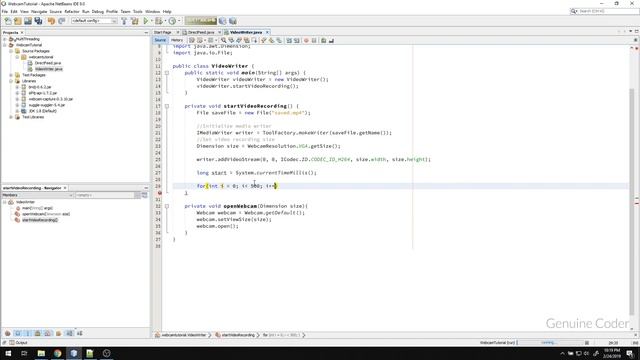The image size is (640, 360).
Task: Expand the MultiThreading project node
Action: pos(5,39)
